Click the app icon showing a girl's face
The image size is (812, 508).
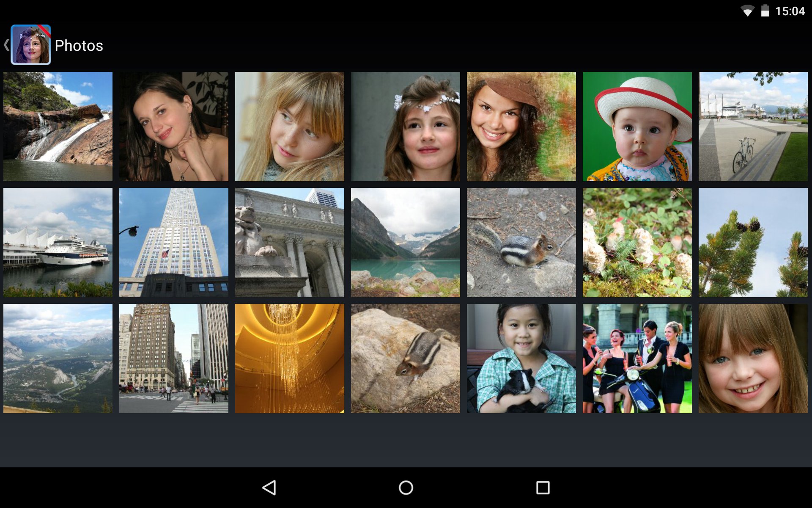tap(32, 45)
